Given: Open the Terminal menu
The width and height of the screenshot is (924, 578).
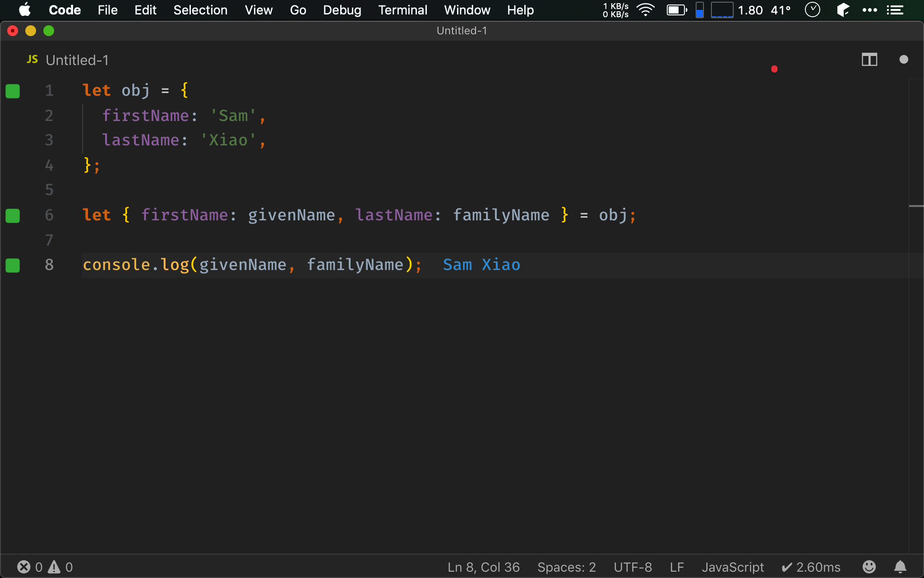Looking at the screenshot, I should tap(402, 10).
